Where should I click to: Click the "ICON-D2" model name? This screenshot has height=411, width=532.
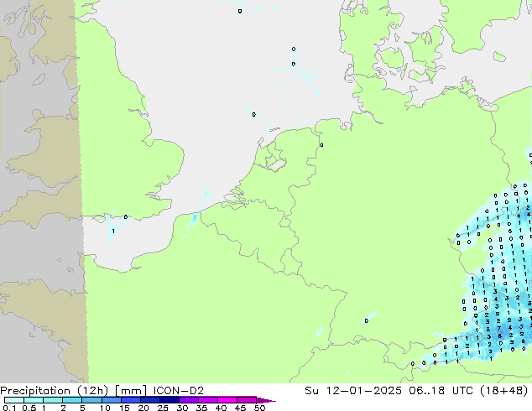pyautogui.click(x=179, y=391)
